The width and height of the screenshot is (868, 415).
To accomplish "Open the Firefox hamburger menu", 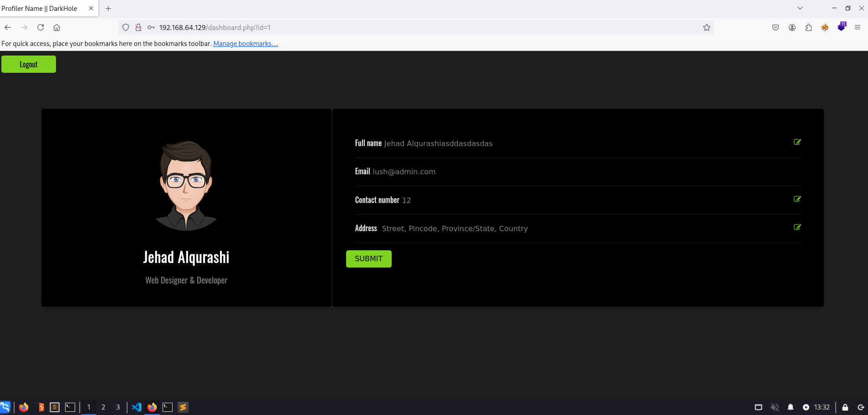I will pos(858,27).
